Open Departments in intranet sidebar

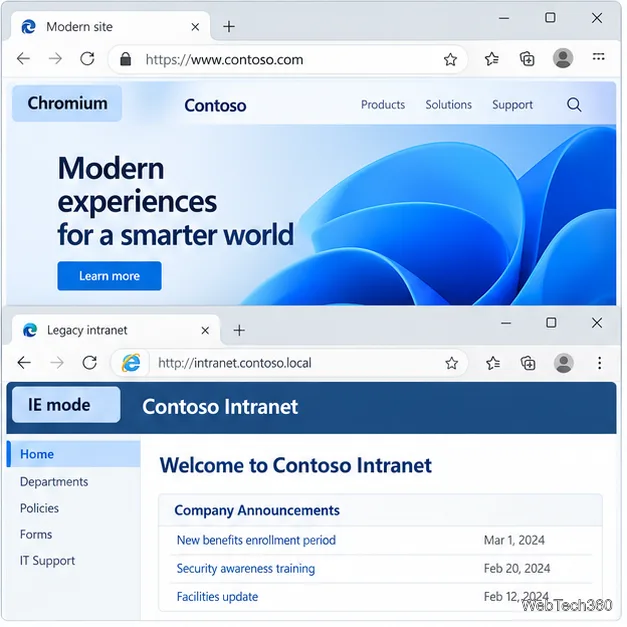tap(54, 481)
